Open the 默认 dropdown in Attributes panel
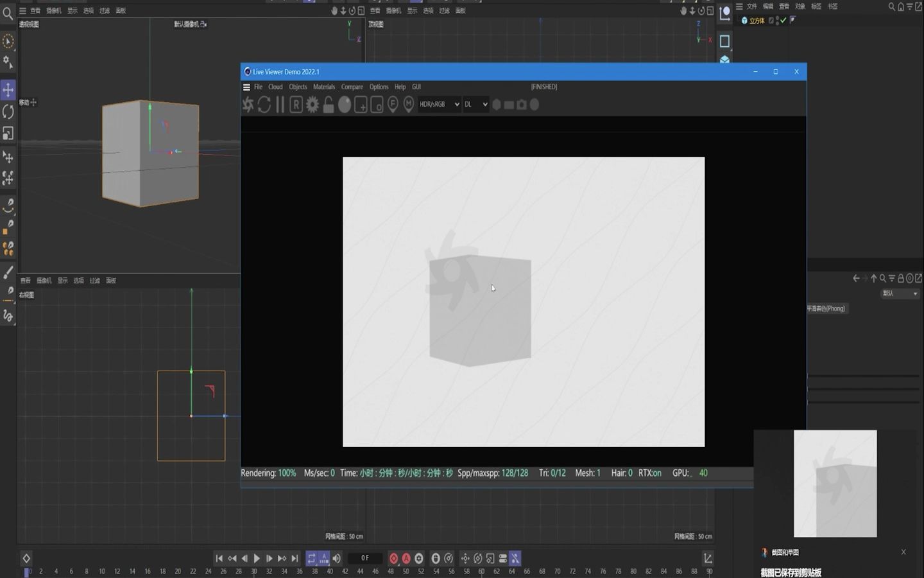The height and width of the screenshot is (578, 924). click(900, 293)
